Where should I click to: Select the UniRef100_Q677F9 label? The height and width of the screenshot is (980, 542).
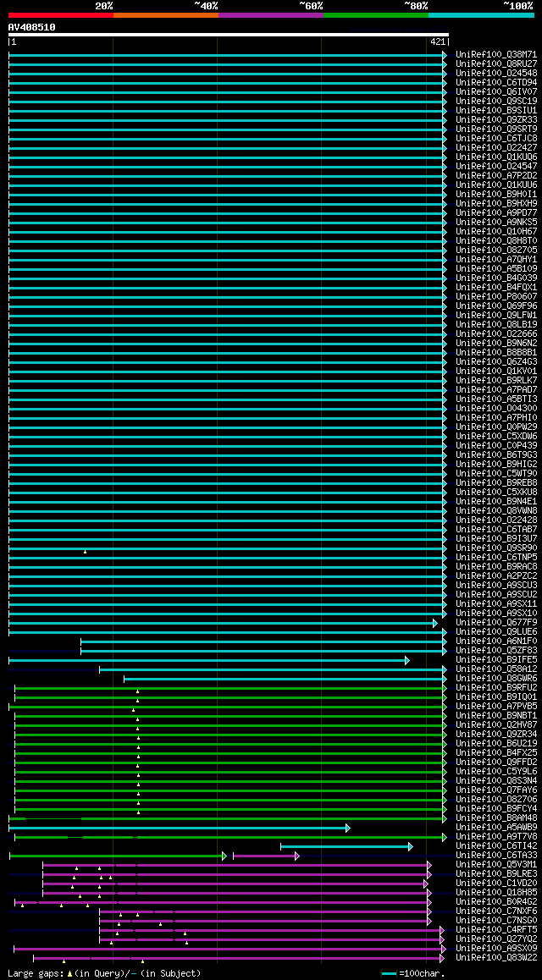(496, 623)
